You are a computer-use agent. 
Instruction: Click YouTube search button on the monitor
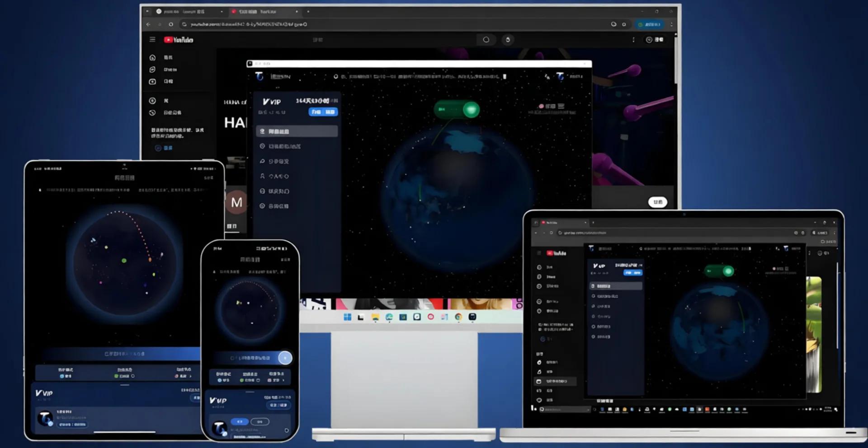[486, 40]
